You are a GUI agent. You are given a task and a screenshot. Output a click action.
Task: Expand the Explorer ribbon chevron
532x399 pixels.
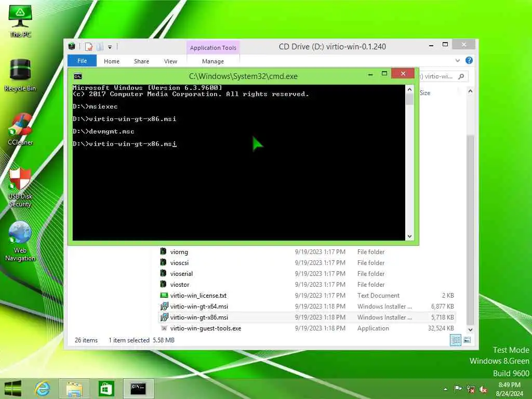click(x=457, y=61)
